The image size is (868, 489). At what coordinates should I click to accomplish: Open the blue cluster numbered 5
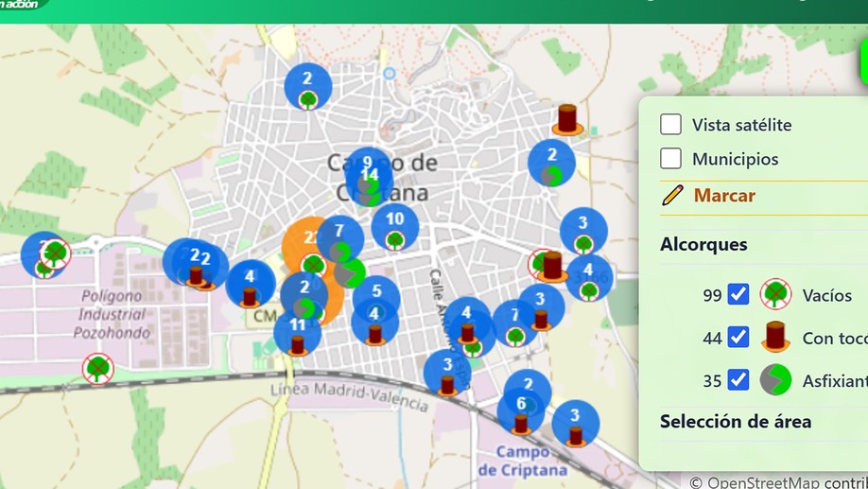coord(377,292)
